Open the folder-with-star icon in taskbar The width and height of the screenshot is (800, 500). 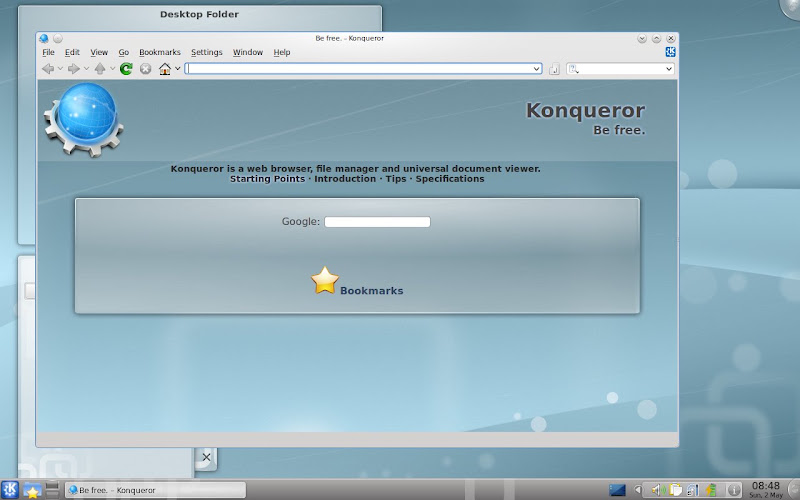[x=32, y=490]
